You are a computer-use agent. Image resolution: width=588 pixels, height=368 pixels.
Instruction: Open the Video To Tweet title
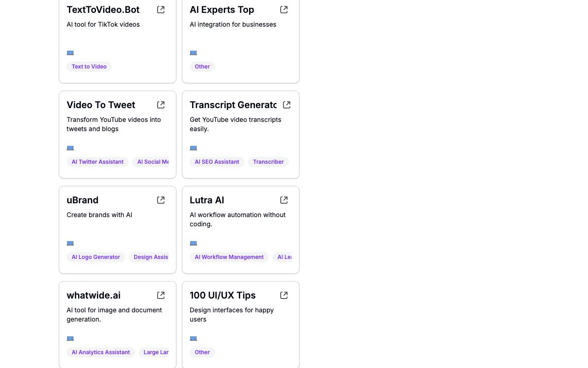pyautogui.click(x=101, y=105)
